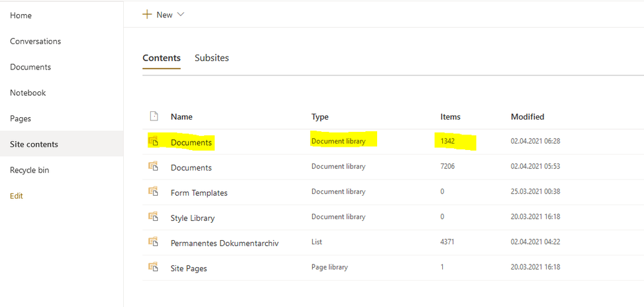Viewport: 644px width, 307px height.
Task: Sort by the Modified column header
Action: pos(527,116)
